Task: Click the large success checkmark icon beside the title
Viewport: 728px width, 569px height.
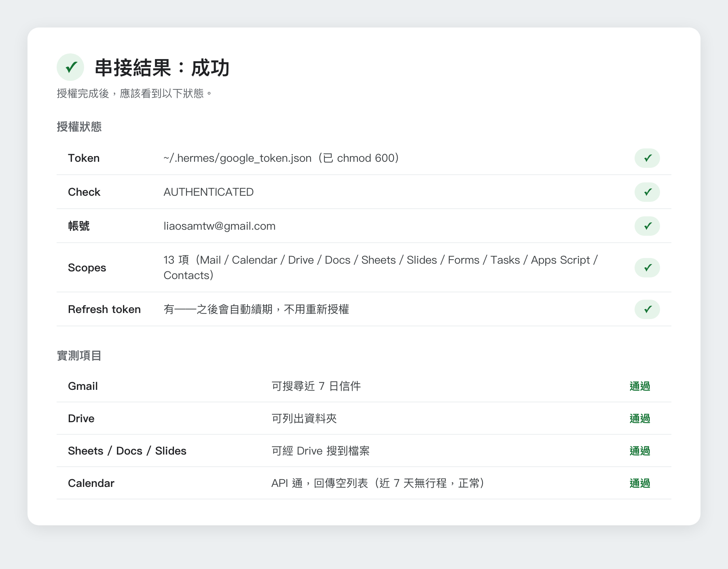Action: (x=70, y=67)
